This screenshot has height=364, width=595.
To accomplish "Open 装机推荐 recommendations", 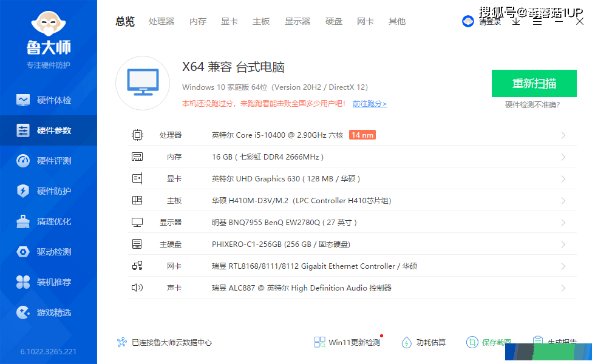I will click(49, 282).
